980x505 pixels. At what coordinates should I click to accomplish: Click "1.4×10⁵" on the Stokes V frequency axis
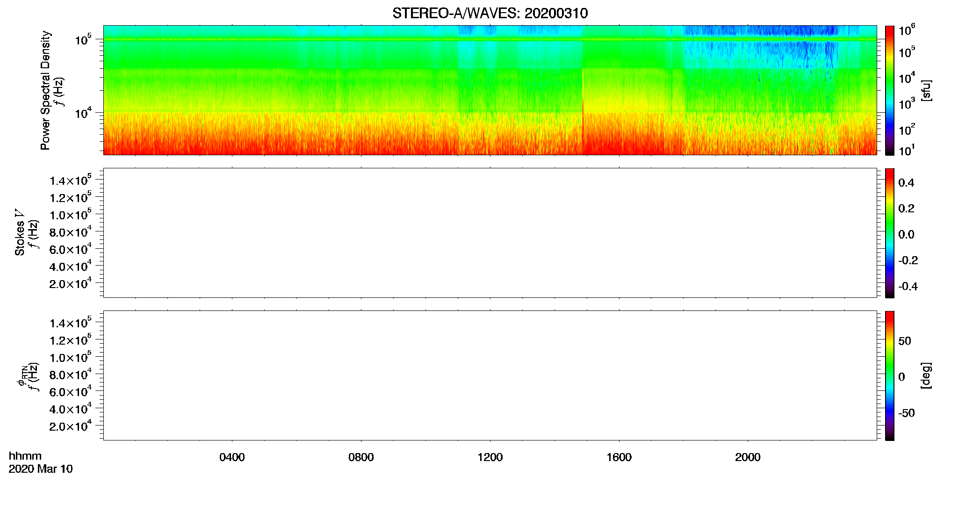[x=71, y=180]
